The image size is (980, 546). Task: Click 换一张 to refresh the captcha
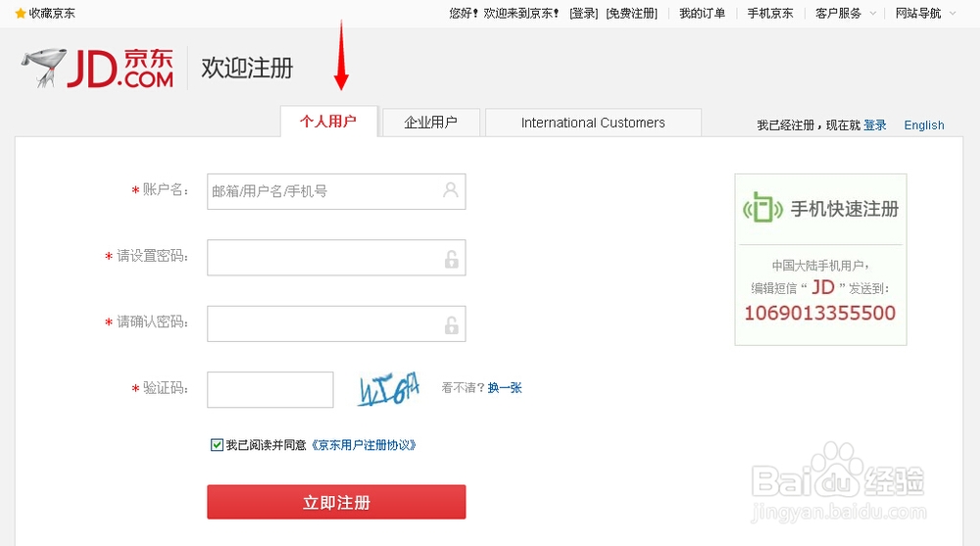click(505, 388)
